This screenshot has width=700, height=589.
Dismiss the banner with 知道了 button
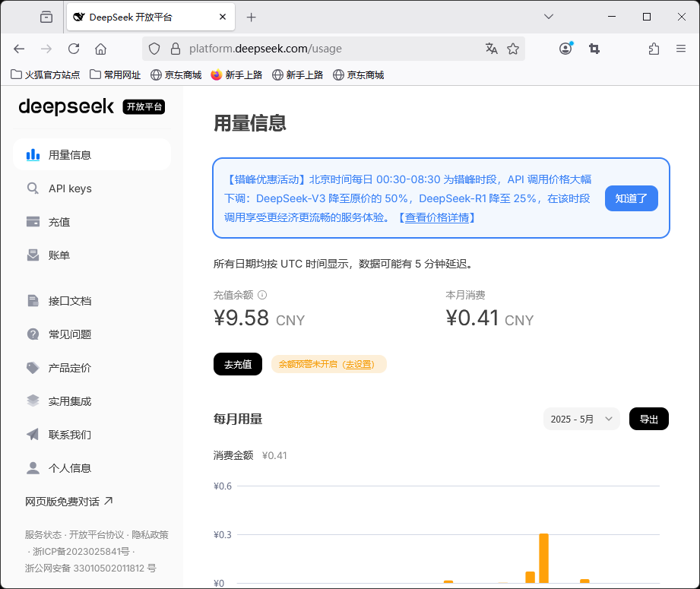click(x=632, y=198)
